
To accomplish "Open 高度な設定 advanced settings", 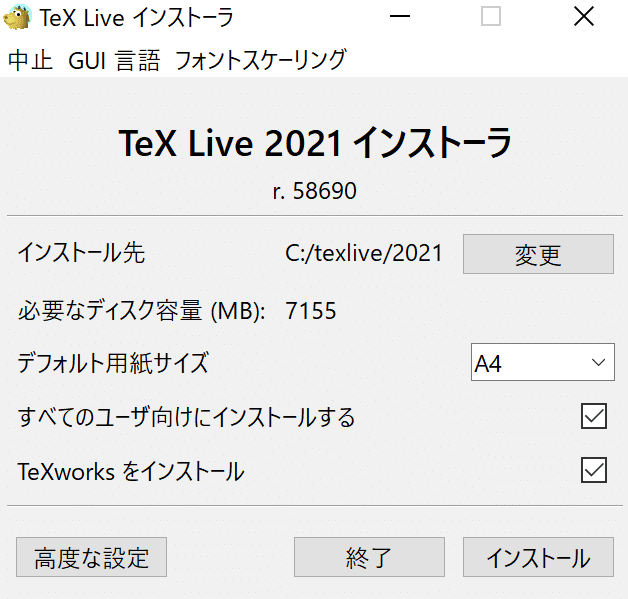I will tap(91, 557).
